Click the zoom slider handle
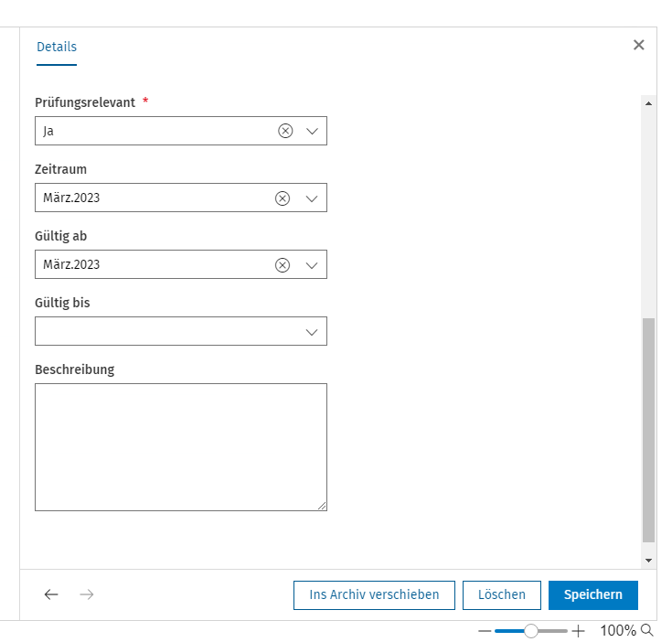The height and width of the screenshot is (642, 672). (531, 631)
